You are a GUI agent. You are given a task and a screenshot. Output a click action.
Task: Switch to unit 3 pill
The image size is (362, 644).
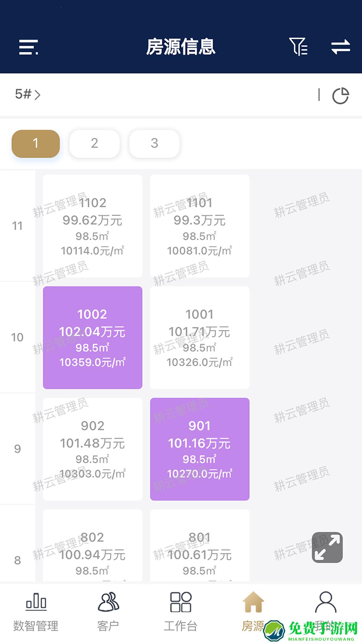pyautogui.click(x=154, y=144)
